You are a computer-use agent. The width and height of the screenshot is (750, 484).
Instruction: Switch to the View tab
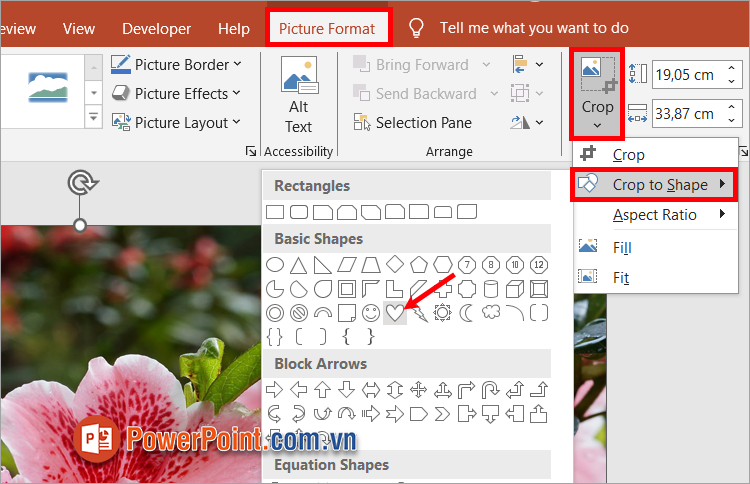tap(78, 29)
